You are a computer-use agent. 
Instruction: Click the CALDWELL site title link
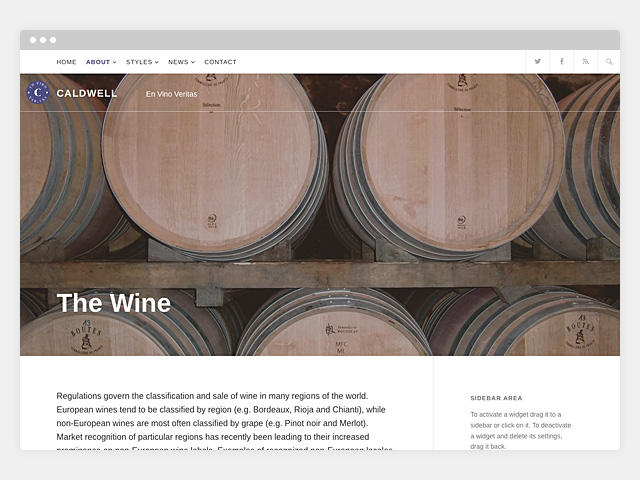tap(87, 94)
